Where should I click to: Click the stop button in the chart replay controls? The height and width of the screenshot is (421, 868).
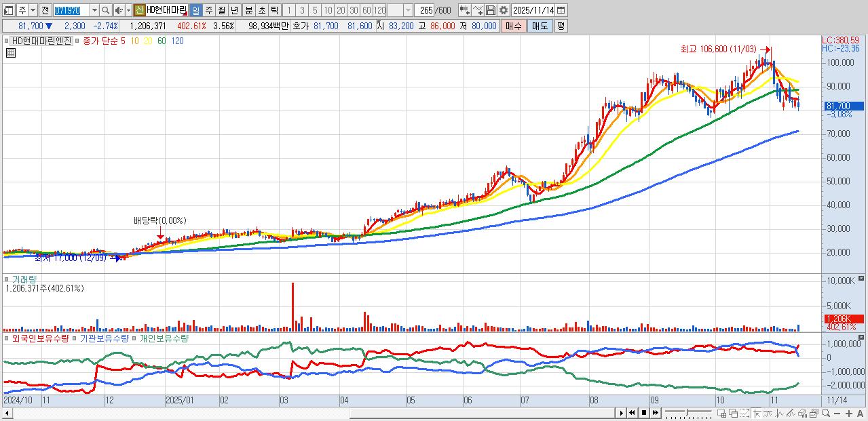click(x=644, y=413)
